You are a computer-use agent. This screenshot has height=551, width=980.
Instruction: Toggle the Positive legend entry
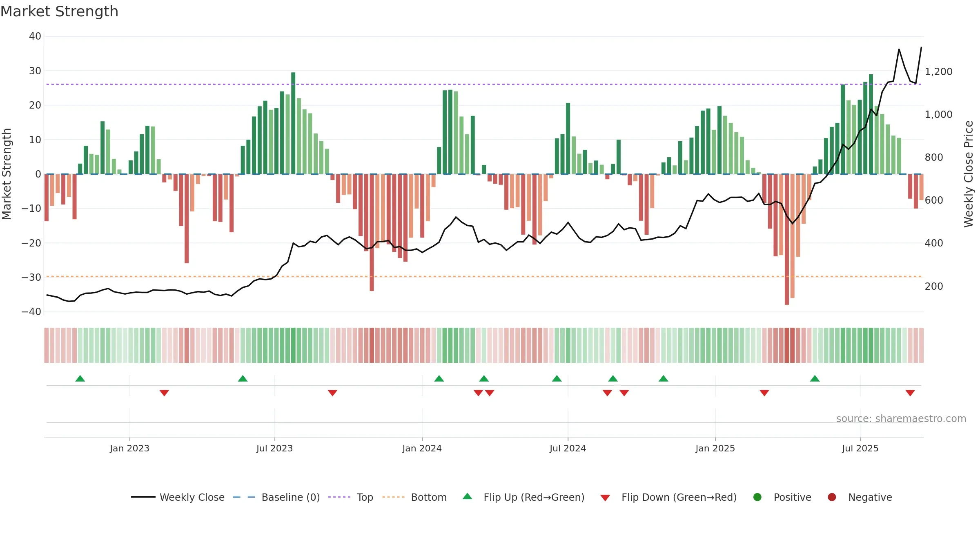pyautogui.click(x=782, y=497)
